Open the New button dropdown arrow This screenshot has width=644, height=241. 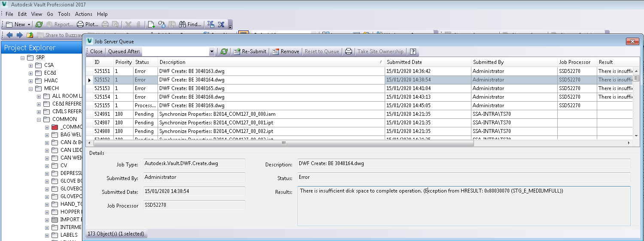tap(29, 24)
